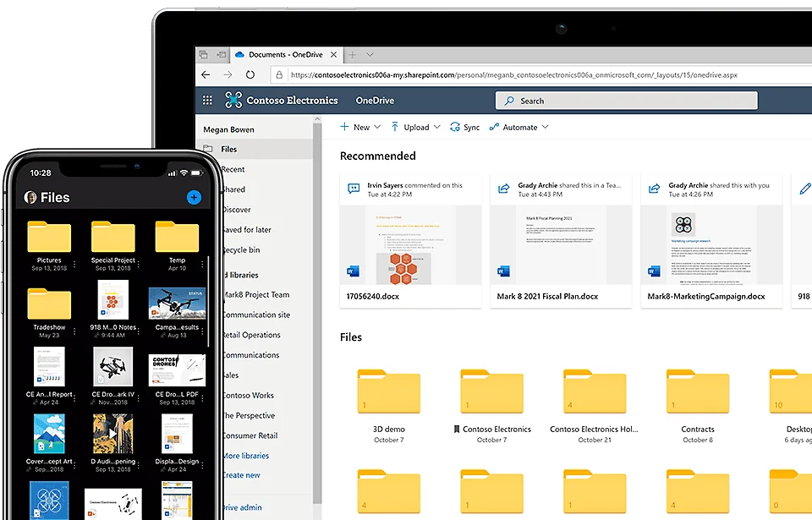This screenshot has width=812, height=520.
Task: Open CE An...l Report file on phone
Action: (49, 367)
